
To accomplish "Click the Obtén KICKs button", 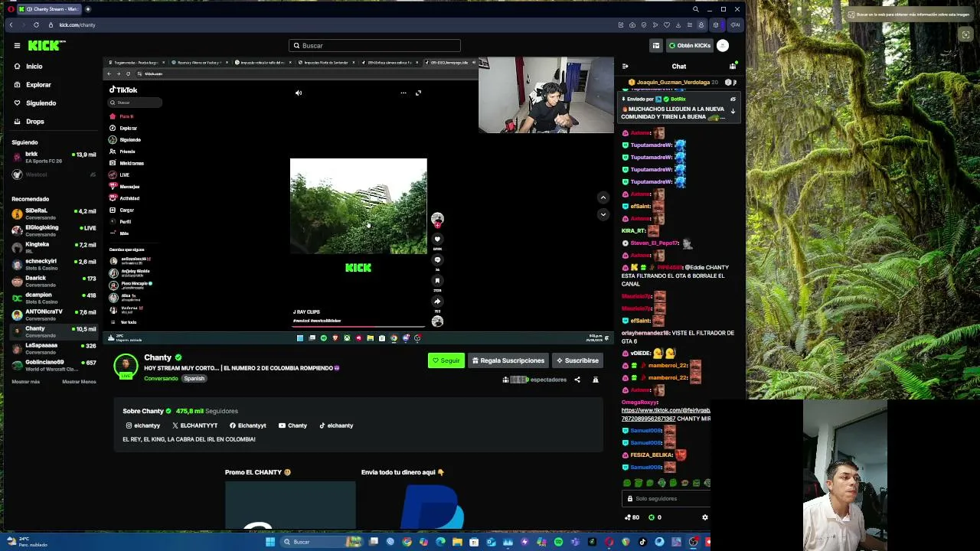I will (x=689, y=46).
